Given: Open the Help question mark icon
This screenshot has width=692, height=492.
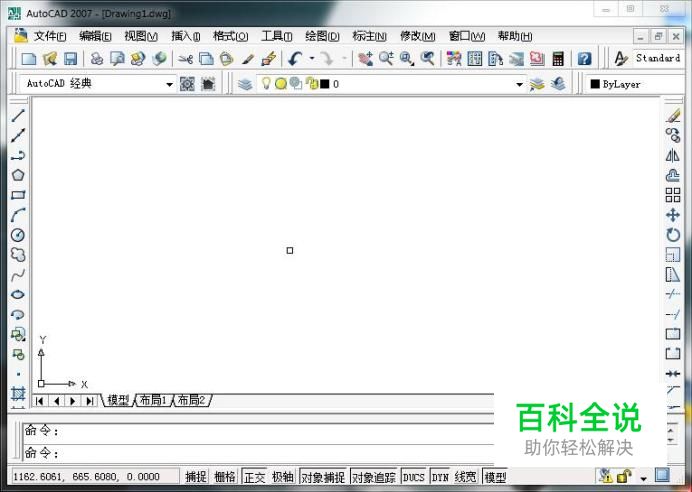Looking at the screenshot, I should click(584, 58).
